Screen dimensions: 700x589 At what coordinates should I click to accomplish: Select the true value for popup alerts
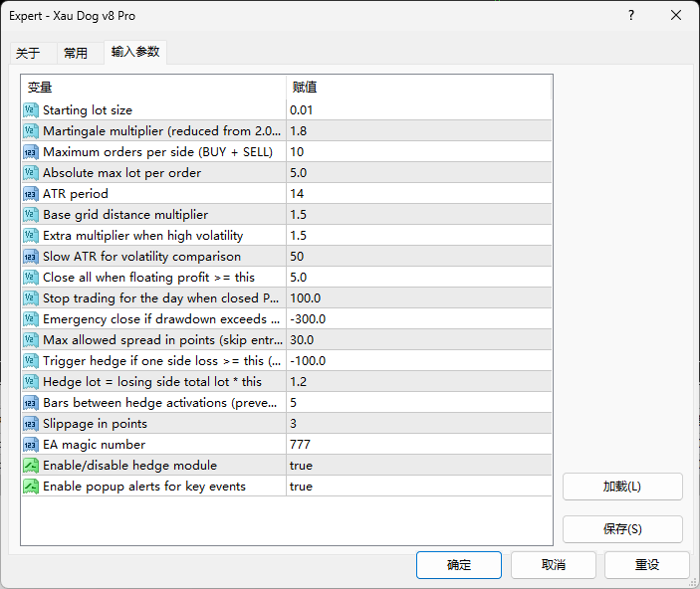(301, 487)
